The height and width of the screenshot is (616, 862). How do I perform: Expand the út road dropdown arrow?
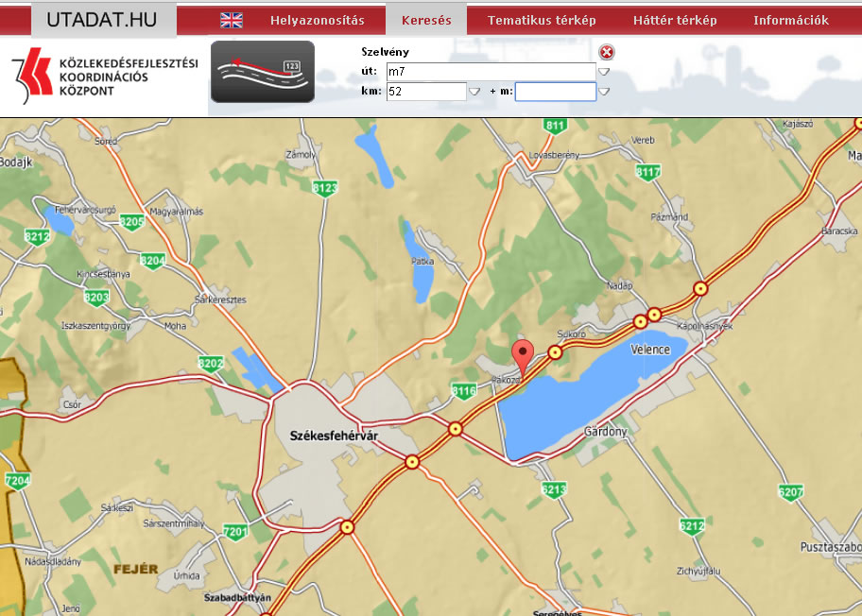point(603,72)
